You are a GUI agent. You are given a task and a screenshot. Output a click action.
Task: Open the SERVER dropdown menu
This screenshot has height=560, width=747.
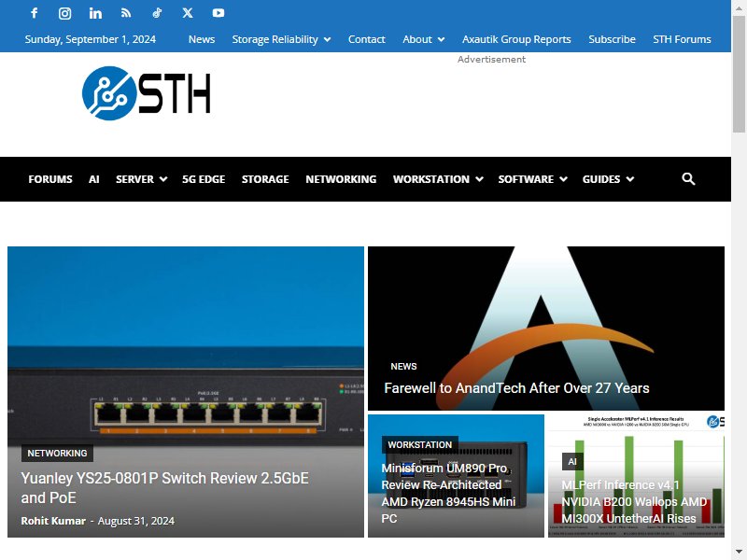[x=141, y=179]
